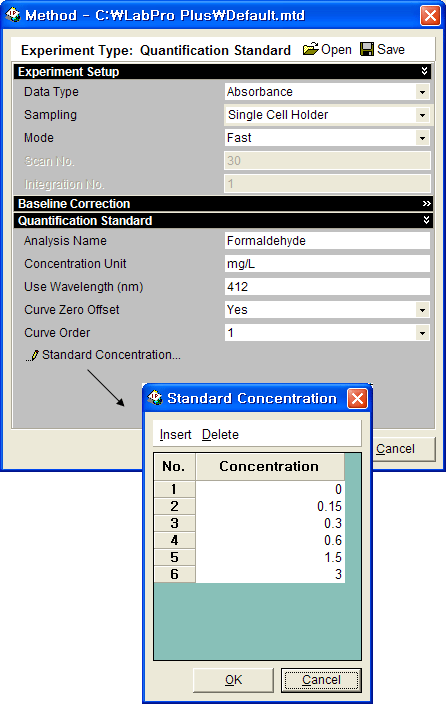Select the Insert menu item
The width and height of the screenshot is (446, 704).
click(x=175, y=435)
